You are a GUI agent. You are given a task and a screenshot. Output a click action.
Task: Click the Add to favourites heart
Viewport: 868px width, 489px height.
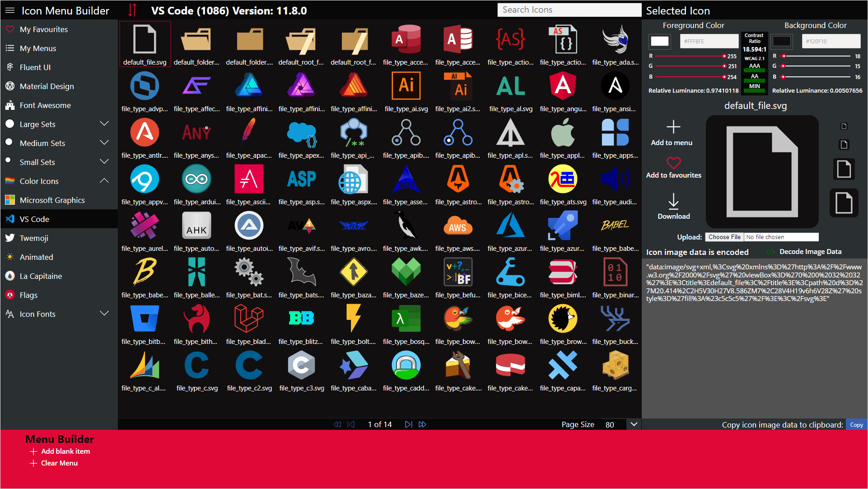point(673,163)
